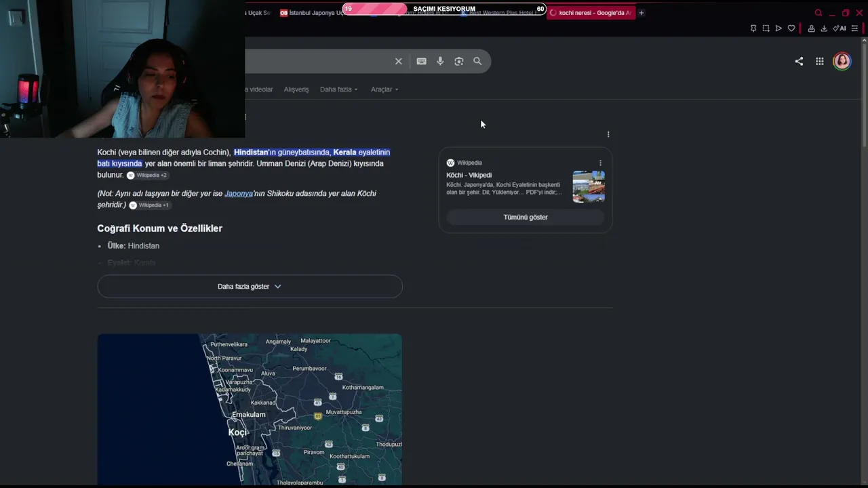Start voice search with the microphone icon
Viewport: 868px width, 488px height.
pos(440,61)
